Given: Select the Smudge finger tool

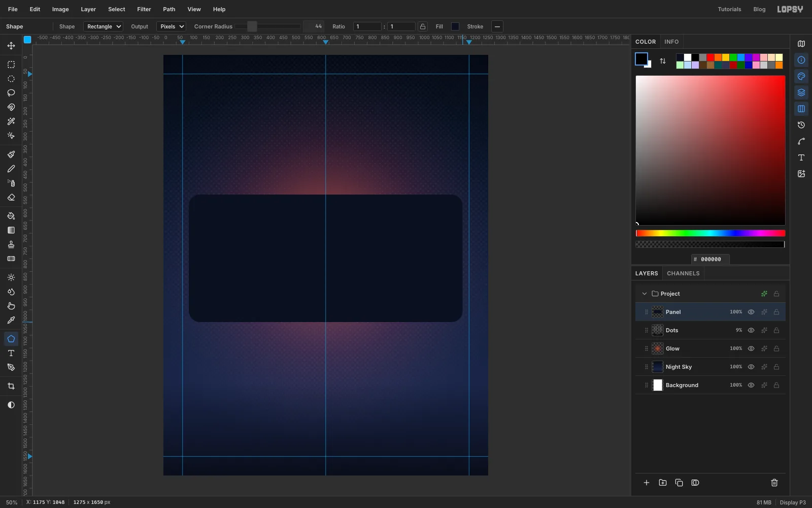Looking at the screenshot, I should 11,306.
